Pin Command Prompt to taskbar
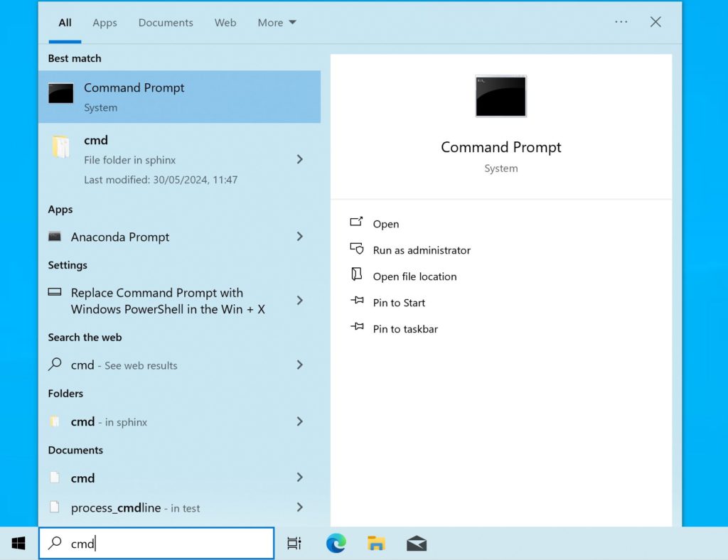728x560 pixels. click(x=405, y=329)
